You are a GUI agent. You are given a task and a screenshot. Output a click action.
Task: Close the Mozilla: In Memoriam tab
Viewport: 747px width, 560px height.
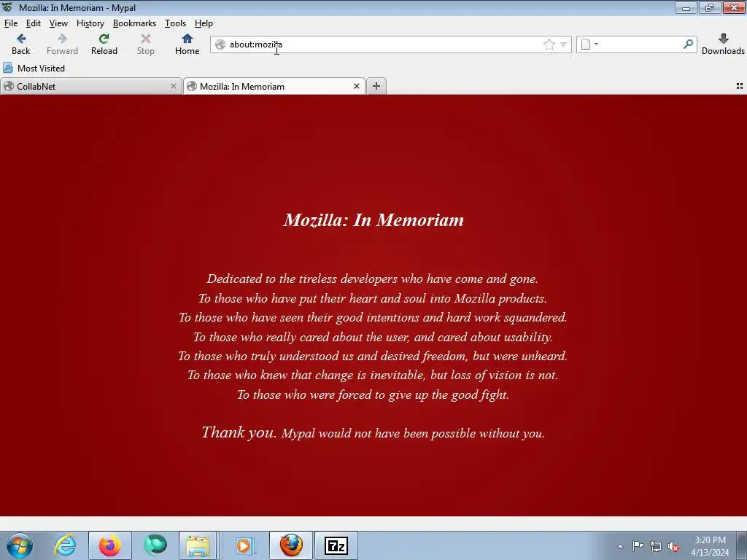(x=356, y=86)
